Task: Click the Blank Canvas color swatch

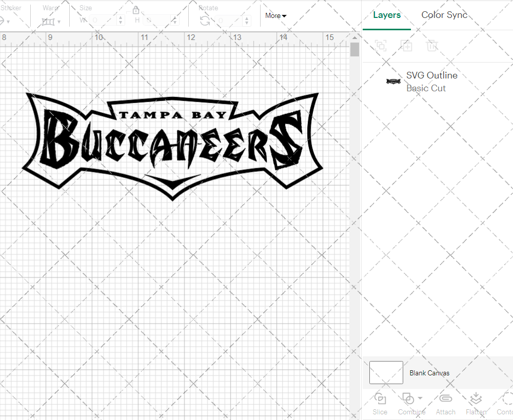Action: click(x=386, y=373)
